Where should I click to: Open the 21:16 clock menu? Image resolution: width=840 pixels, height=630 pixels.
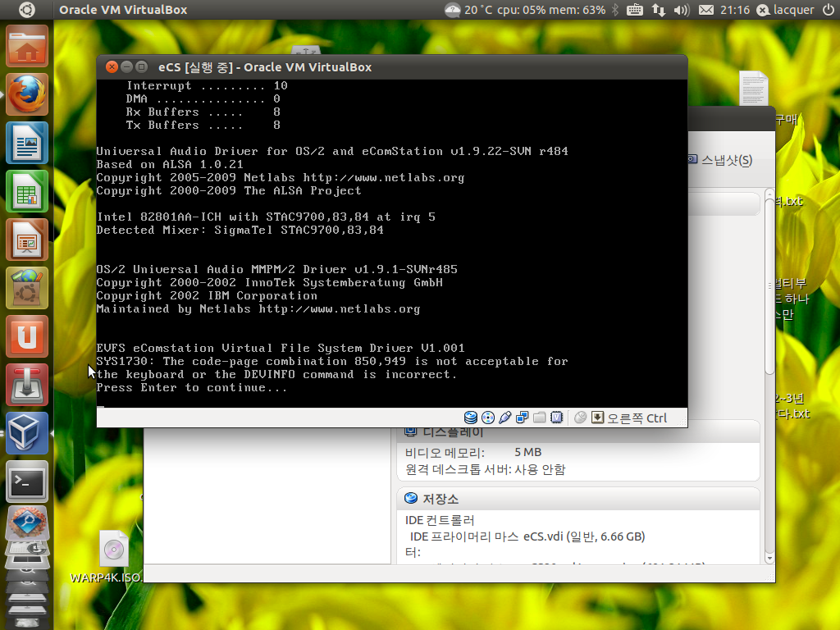[734, 10]
